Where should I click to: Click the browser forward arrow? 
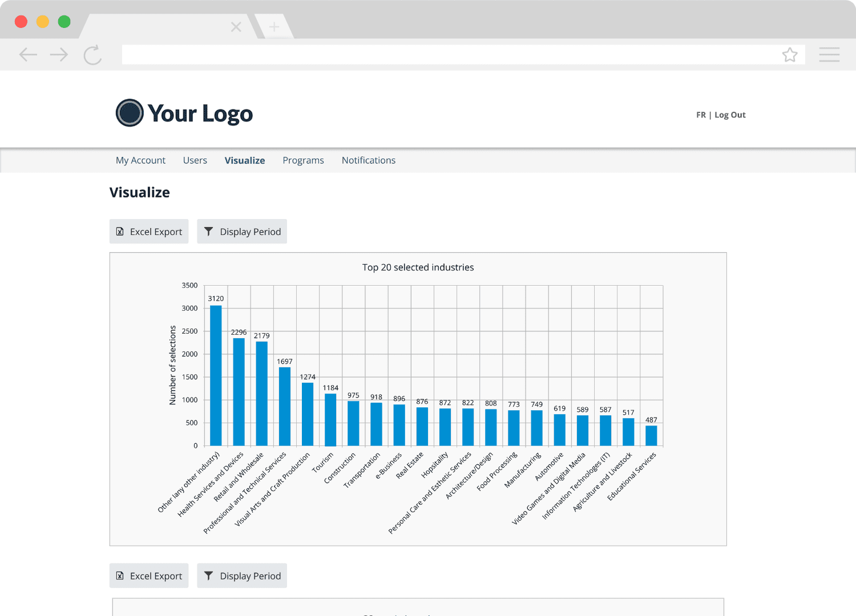[x=59, y=54]
